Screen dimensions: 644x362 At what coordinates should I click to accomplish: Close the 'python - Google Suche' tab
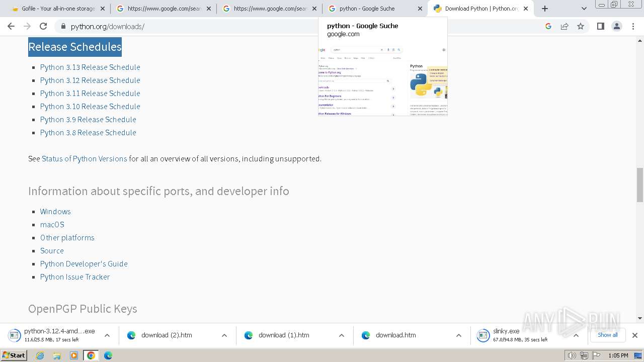coord(420,9)
